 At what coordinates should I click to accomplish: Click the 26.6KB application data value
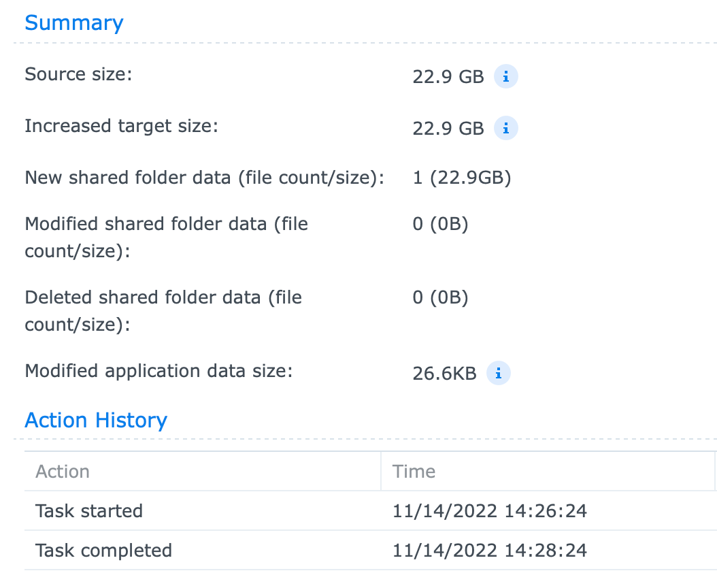coord(444,373)
